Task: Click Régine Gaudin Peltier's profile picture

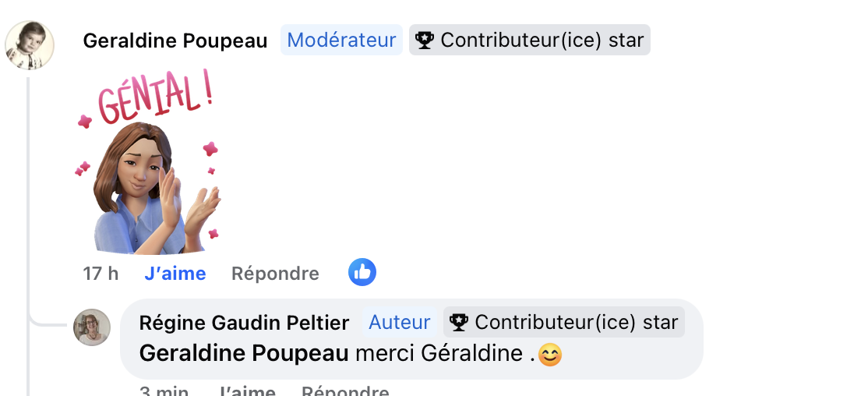Action: point(92,327)
